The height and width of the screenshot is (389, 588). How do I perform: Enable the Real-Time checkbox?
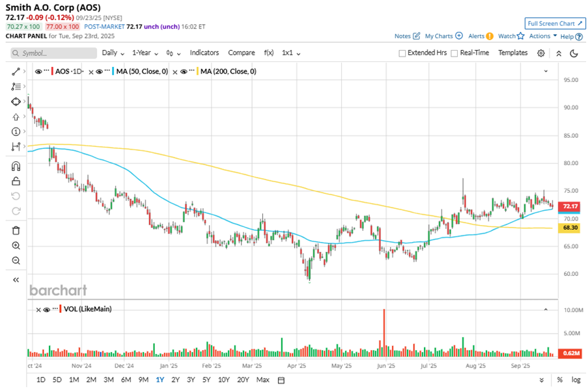click(454, 53)
